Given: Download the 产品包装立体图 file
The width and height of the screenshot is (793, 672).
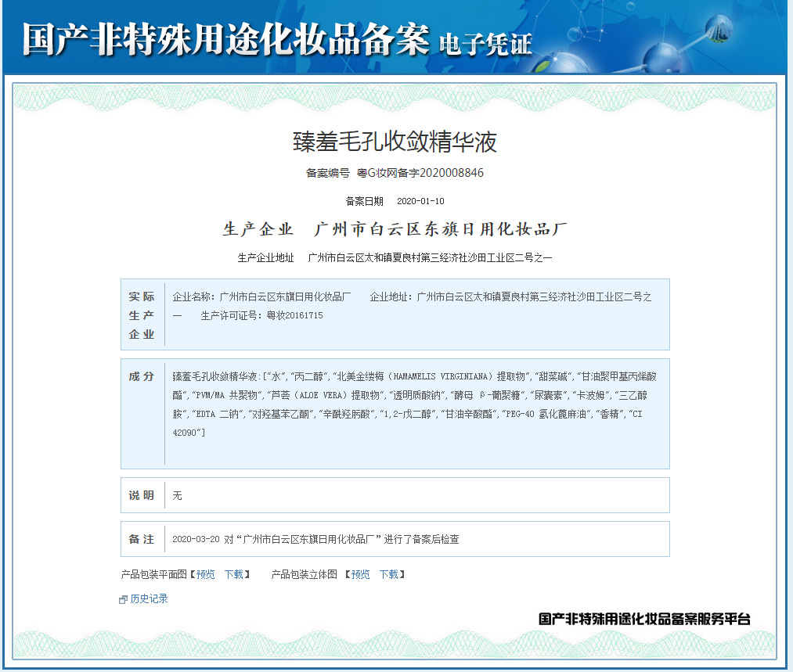Looking at the screenshot, I should (x=389, y=574).
